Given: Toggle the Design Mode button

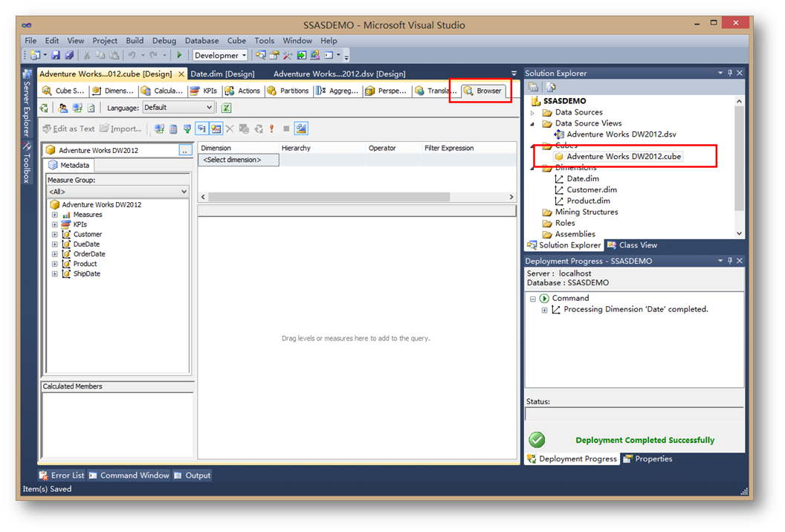Looking at the screenshot, I should tap(301, 129).
